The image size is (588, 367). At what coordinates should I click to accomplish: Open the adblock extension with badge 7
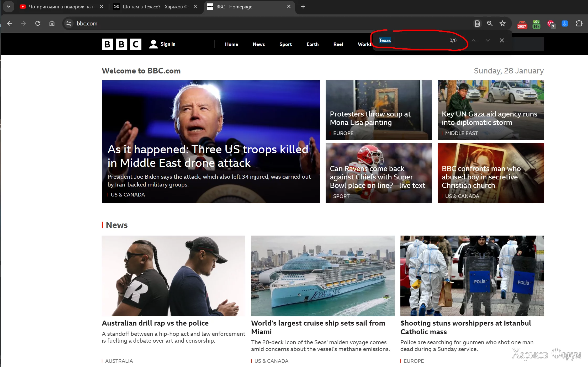click(x=551, y=24)
